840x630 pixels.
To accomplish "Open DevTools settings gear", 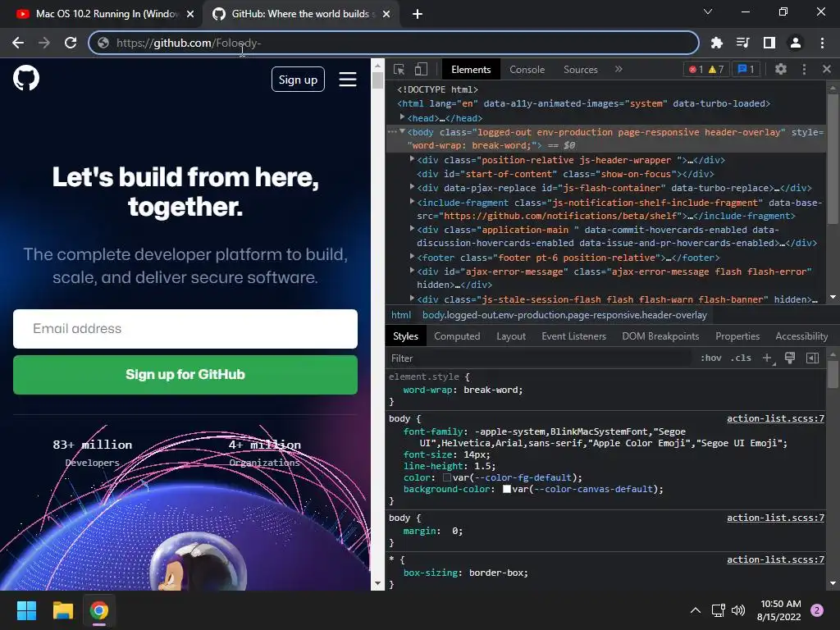I will coord(781,69).
